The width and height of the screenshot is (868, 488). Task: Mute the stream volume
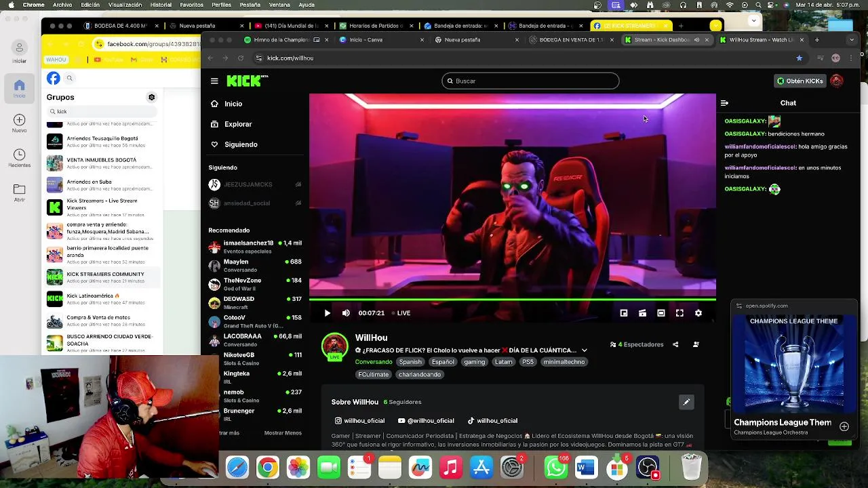coord(346,313)
